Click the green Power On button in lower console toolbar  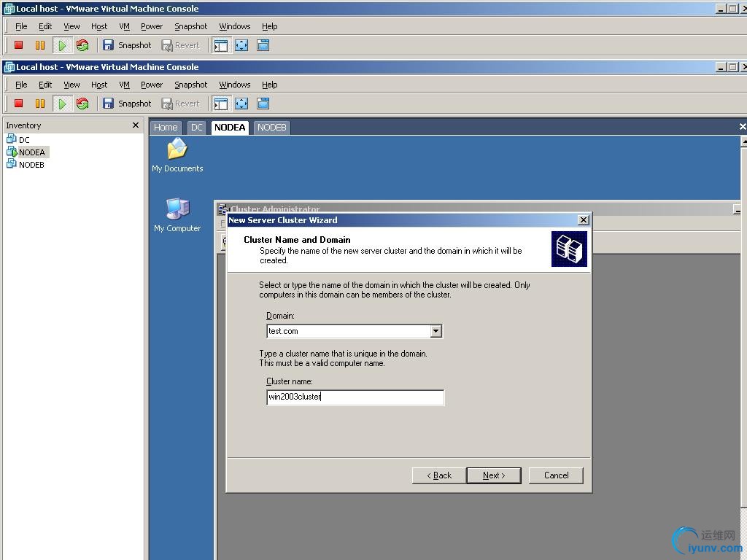62,104
